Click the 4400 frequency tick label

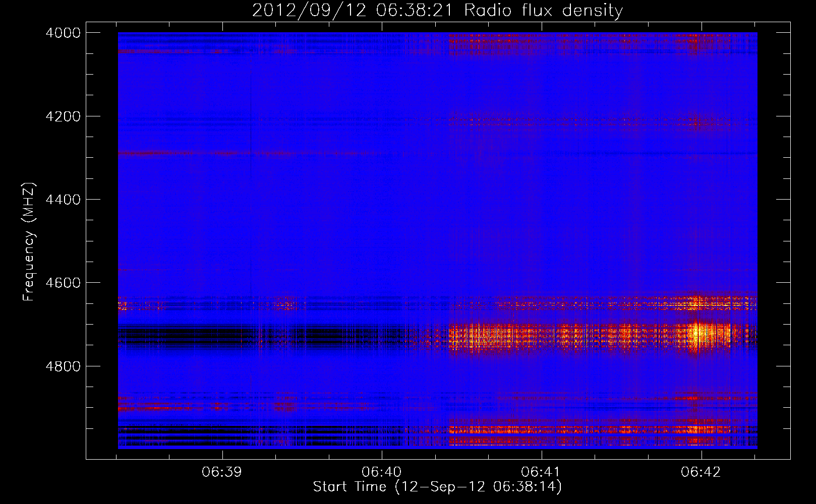click(63, 200)
